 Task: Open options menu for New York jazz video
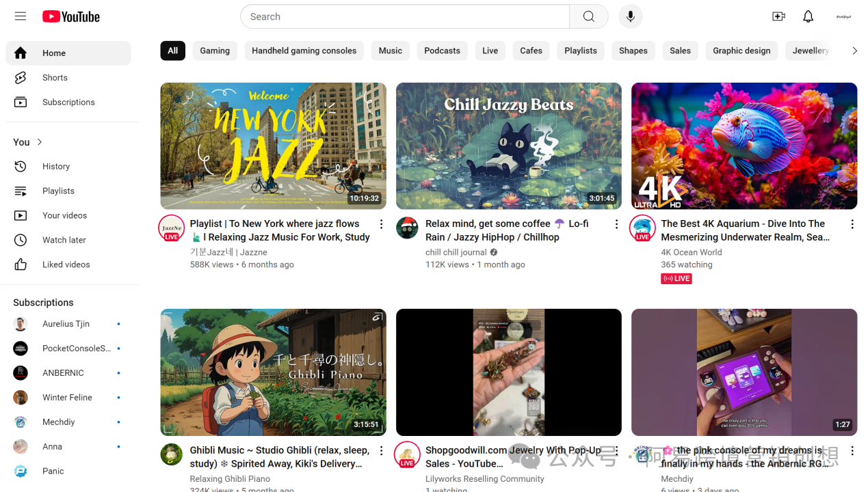point(381,224)
